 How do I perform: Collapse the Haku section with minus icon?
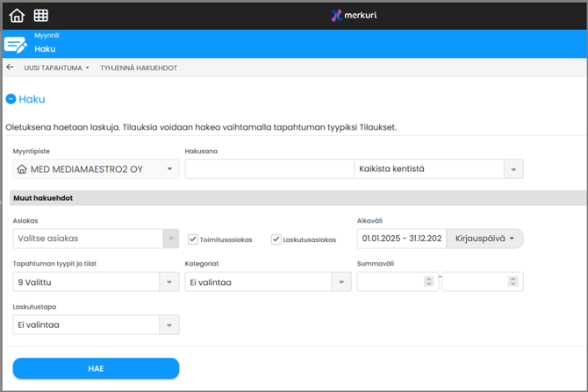(x=11, y=99)
